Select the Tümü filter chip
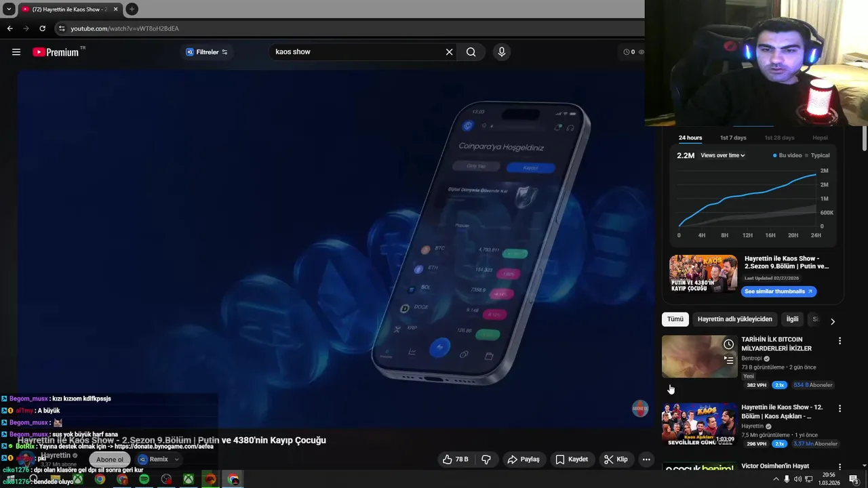The height and width of the screenshot is (488, 868). pos(675,319)
